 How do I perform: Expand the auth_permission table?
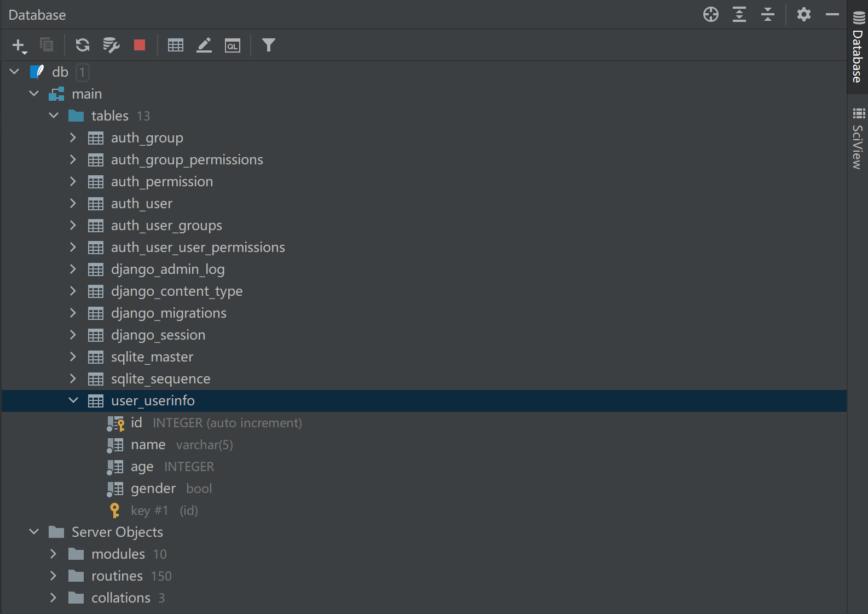(x=73, y=181)
